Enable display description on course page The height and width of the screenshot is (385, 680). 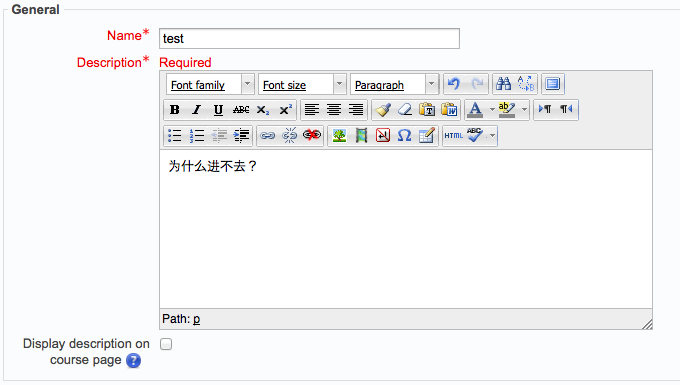pos(166,344)
